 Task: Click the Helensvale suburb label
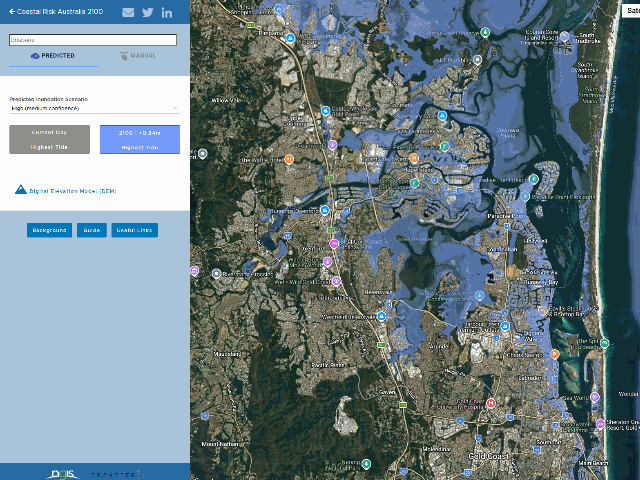click(x=376, y=292)
